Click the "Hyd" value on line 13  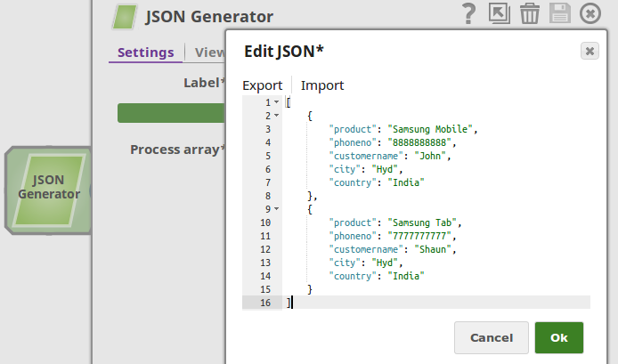(x=385, y=263)
